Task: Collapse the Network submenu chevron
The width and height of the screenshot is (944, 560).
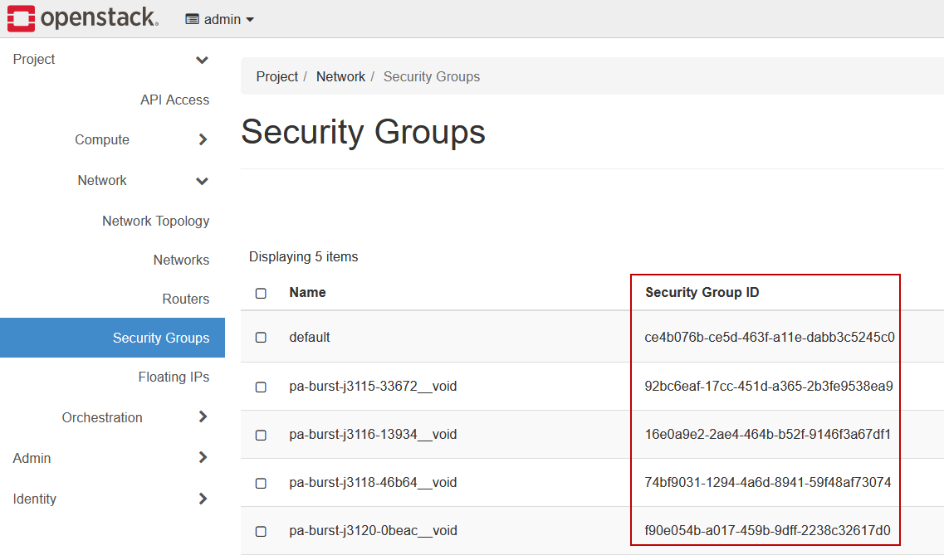Action: [x=202, y=181]
